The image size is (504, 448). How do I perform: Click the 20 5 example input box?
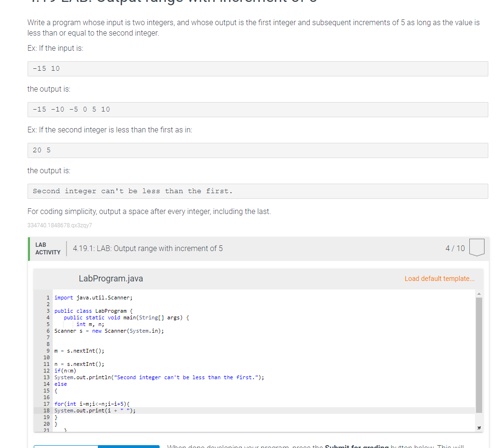257,150
